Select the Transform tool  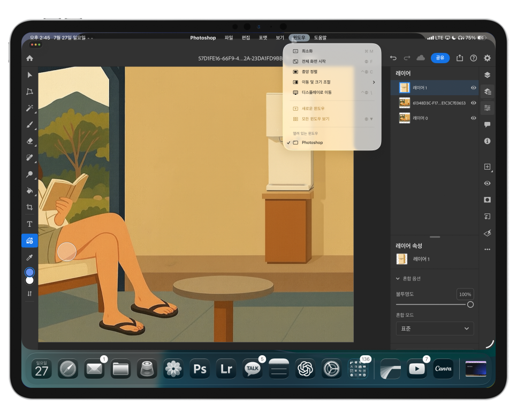click(29, 91)
